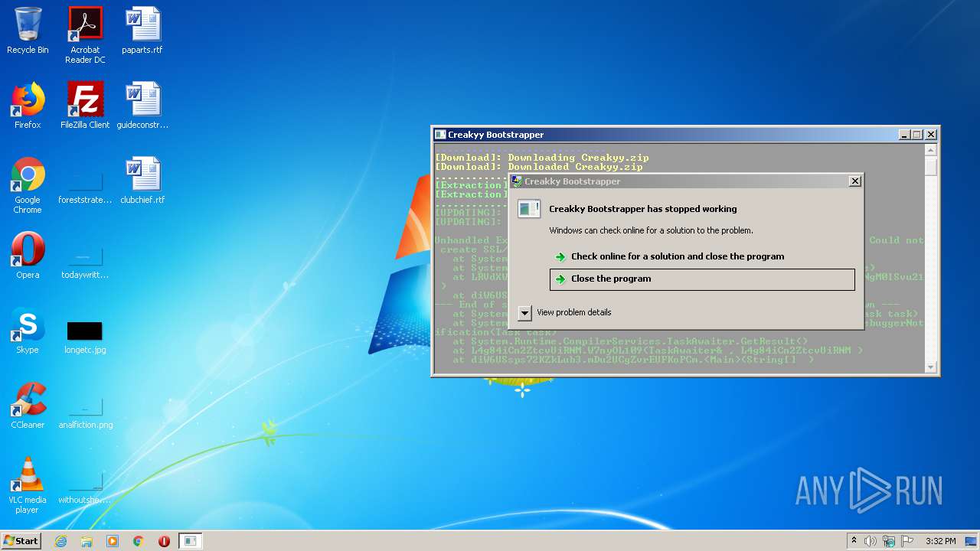This screenshot has width=980, height=551.
Task: Open the Start menu
Action: coord(21,541)
